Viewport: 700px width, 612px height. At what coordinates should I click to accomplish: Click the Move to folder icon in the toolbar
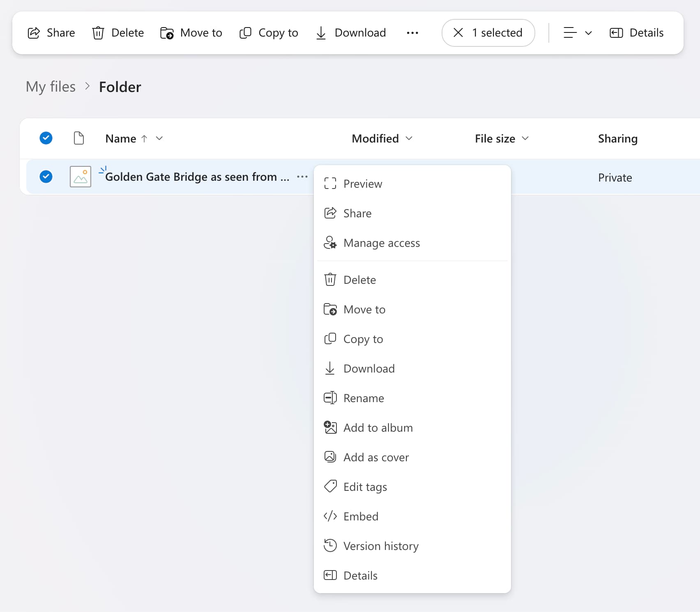167,33
